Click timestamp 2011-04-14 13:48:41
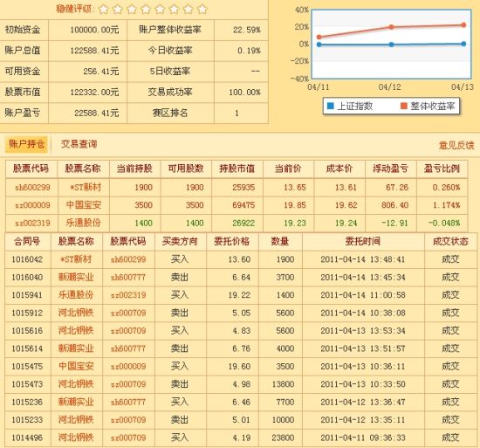The width and height of the screenshot is (480, 448). click(363, 259)
